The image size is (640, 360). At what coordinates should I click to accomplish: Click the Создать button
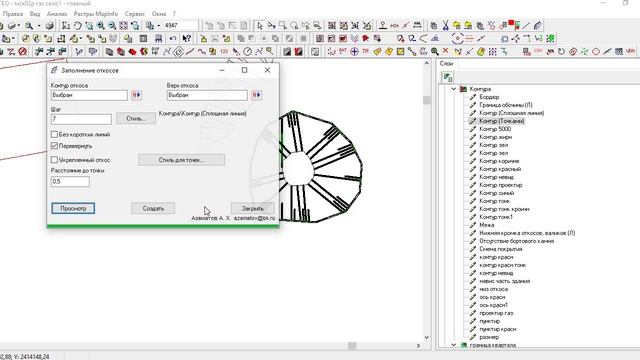click(153, 208)
